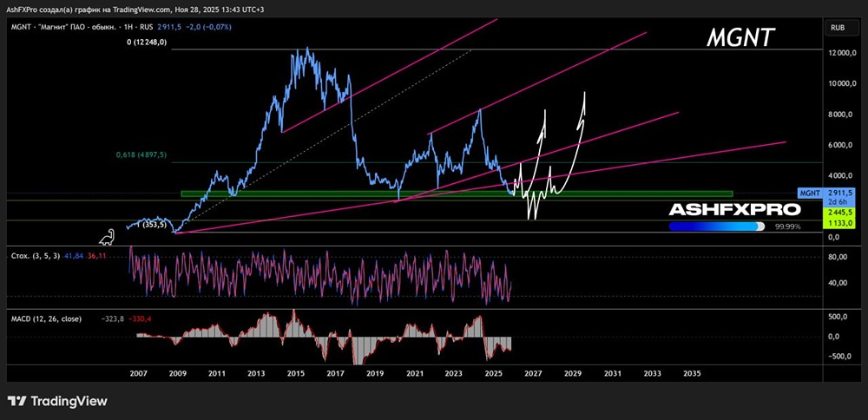Click the price change −2,0 (−0,07%) text

coord(210,27)
